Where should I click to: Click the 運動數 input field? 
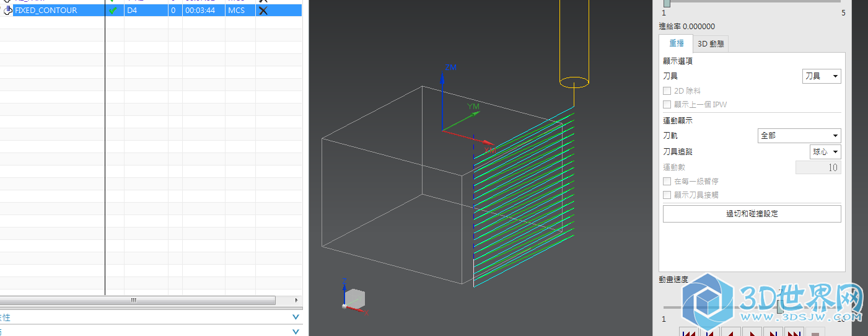pos(818,168)
